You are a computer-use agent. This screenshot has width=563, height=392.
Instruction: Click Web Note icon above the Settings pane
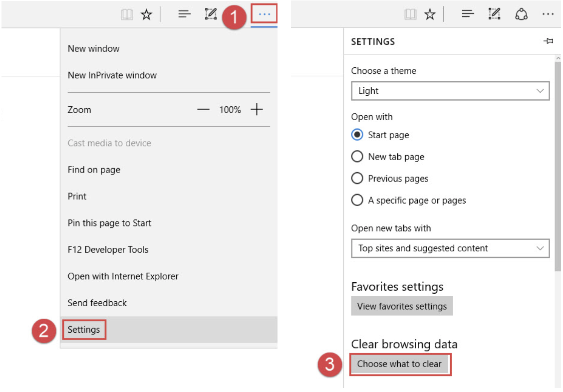click(494, 14)
